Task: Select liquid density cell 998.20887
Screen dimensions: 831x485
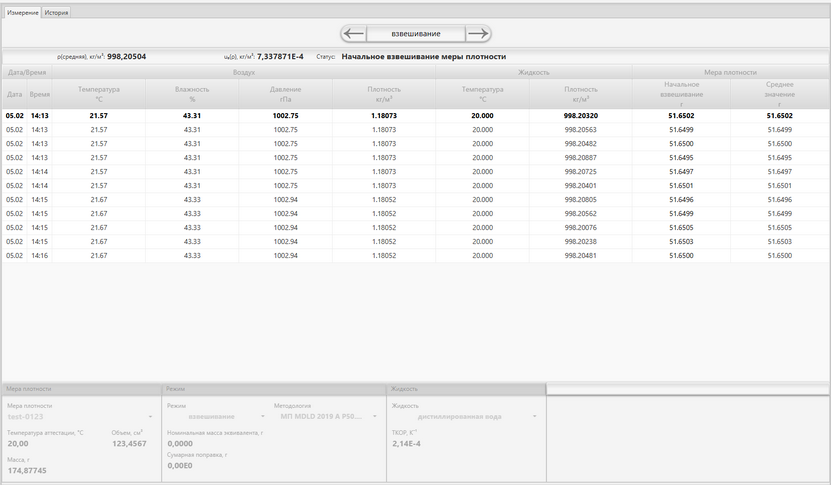Action: coord(581,157)
